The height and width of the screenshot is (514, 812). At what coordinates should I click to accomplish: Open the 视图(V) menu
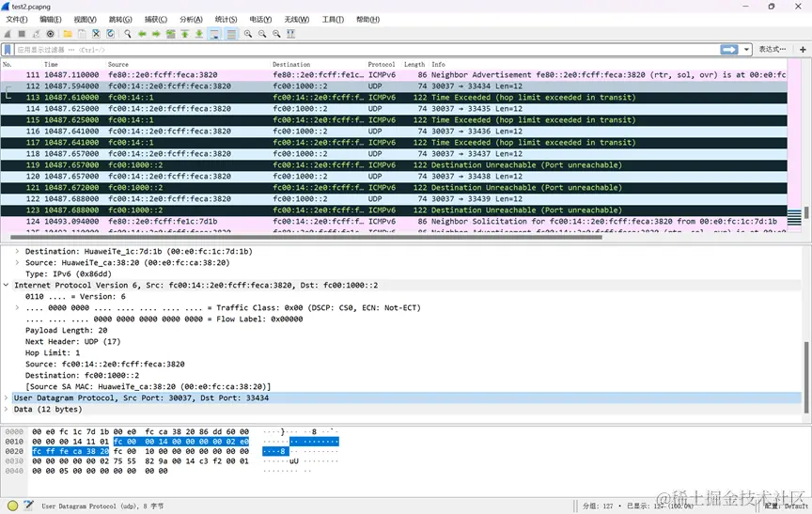(85, 19)
